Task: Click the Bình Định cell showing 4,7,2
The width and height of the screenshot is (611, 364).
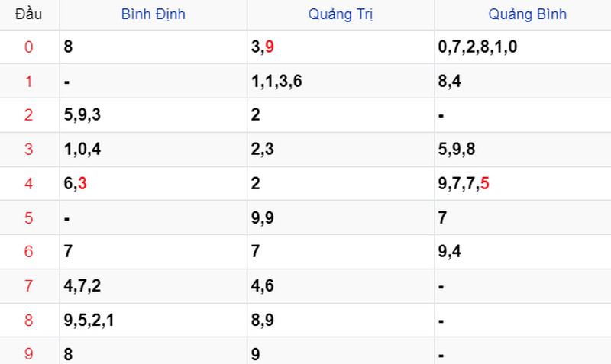Action: click(x=154, y=286)
